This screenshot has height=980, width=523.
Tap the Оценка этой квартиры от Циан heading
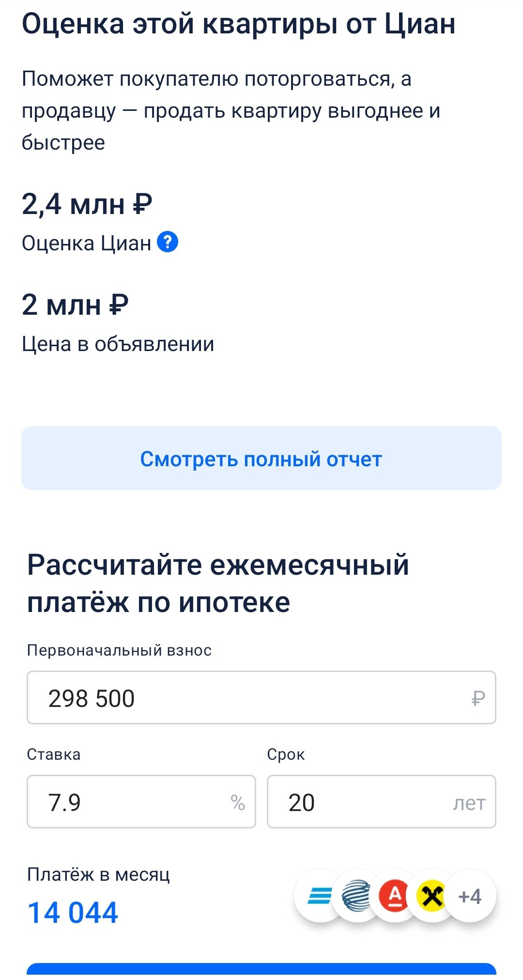[239, 24]
